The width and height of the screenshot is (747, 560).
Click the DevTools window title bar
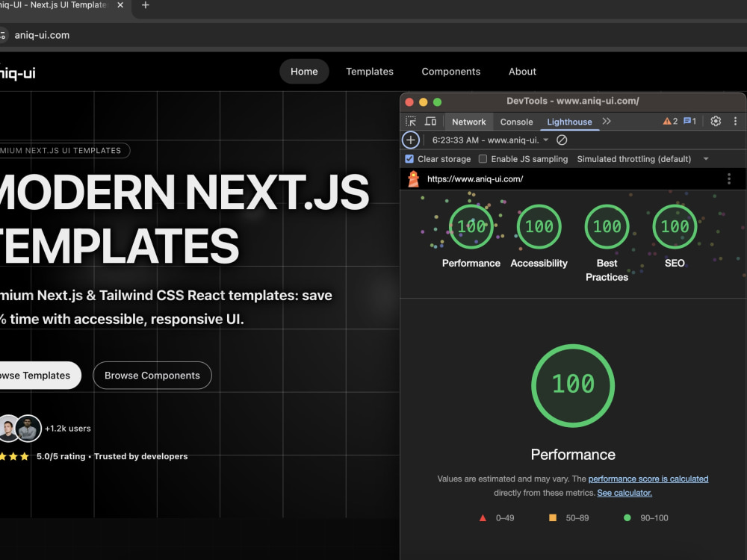pyautogui.click(x=573, y=101)
